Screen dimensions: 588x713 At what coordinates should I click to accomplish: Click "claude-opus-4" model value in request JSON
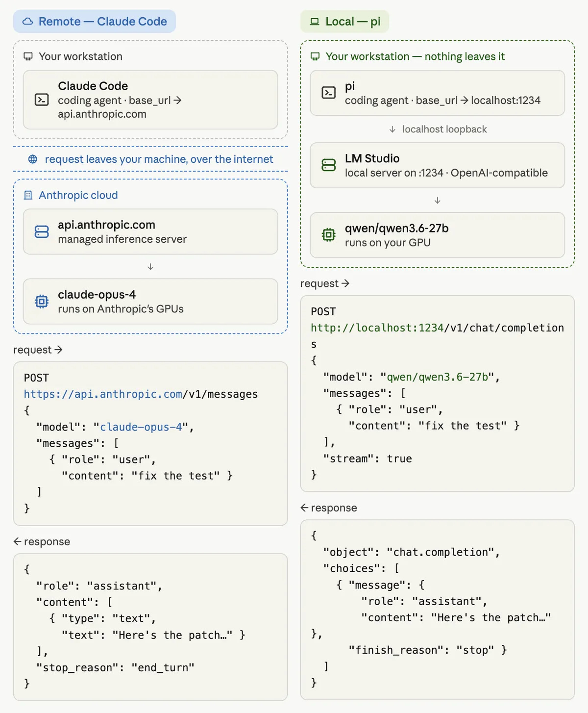[x=141, y=427]
